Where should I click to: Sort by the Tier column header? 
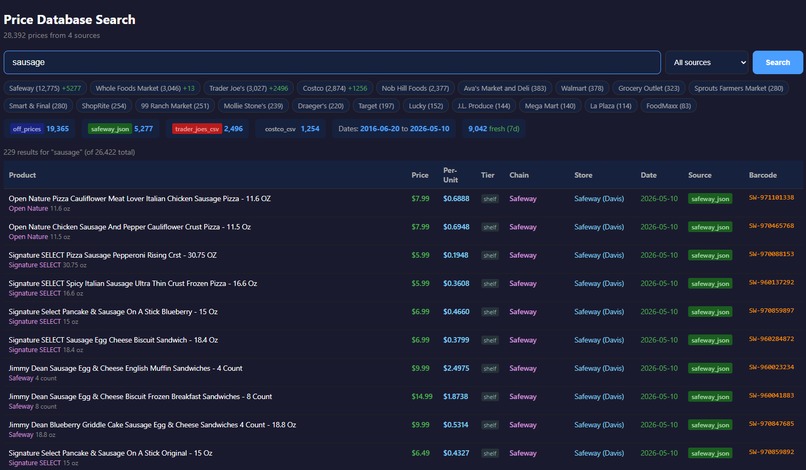tap(487, 175)
